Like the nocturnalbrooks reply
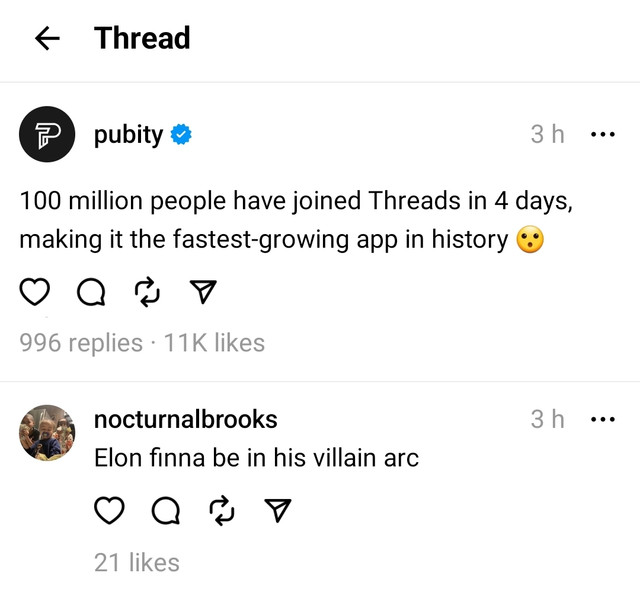 coord(109,512)
